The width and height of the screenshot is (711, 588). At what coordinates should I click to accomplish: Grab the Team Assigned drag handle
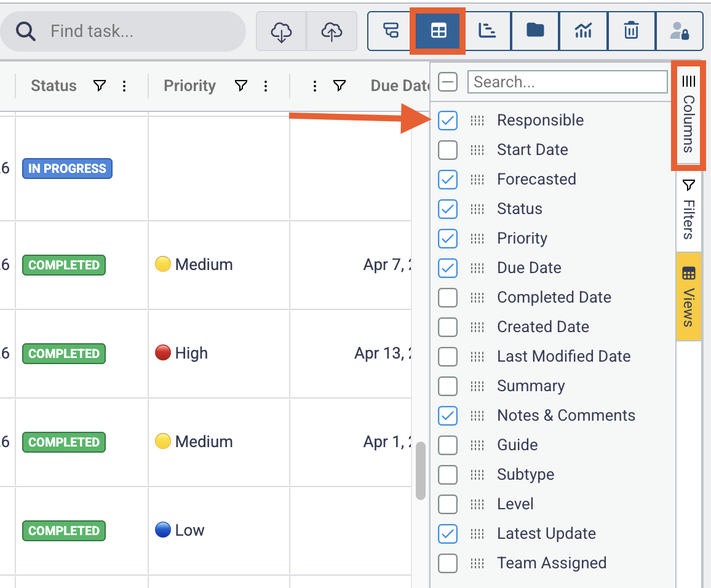(477, 563)
